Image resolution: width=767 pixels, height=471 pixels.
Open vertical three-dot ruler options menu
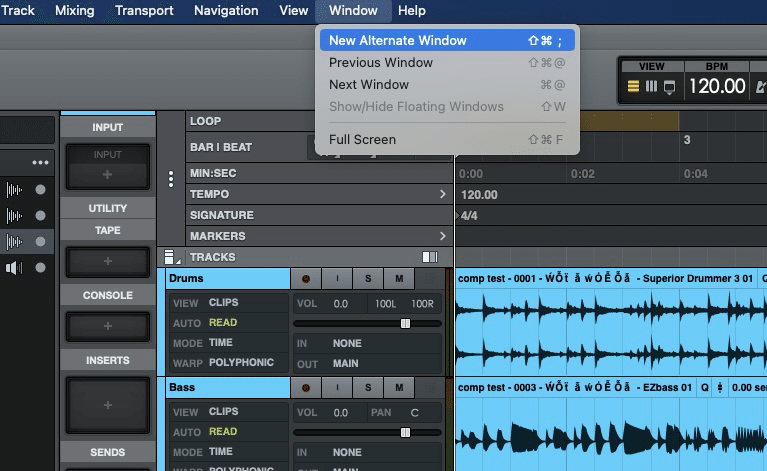(x=171, y=179)
